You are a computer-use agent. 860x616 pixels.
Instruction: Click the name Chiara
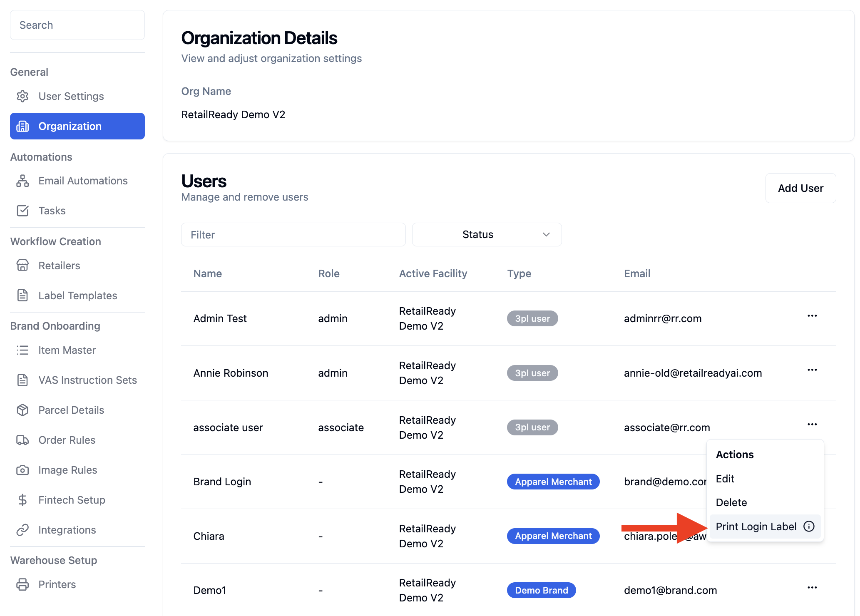(209, 536)
